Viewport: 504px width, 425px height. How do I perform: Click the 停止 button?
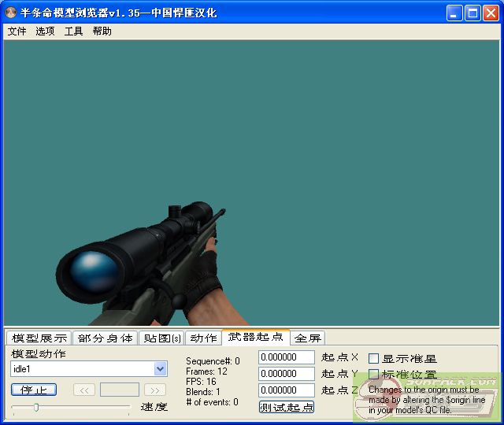34,390
